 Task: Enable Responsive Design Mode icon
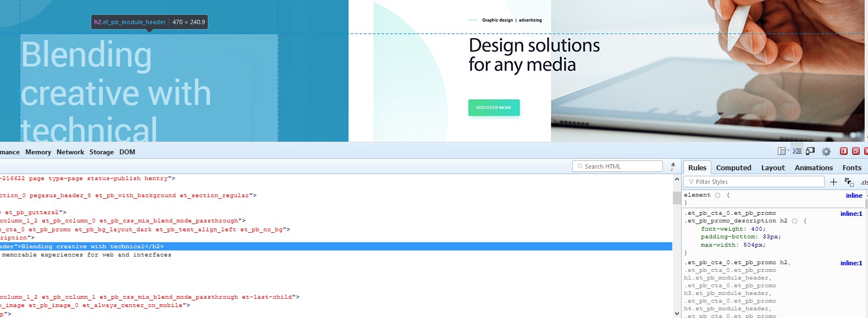click(810, 152)
